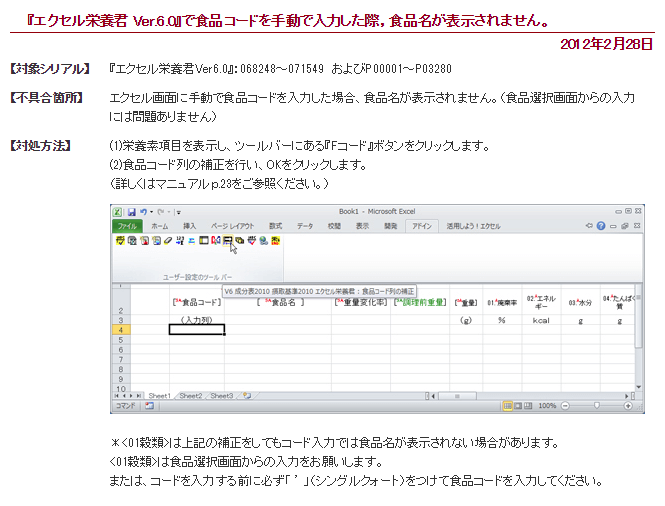665x506 pixels.
Task: Click the 食品名 column header cell
Action: pos(278,302)
